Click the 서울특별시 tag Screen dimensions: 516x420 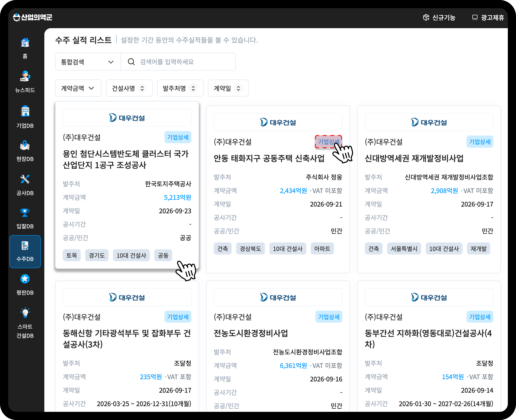coord(404,248)
